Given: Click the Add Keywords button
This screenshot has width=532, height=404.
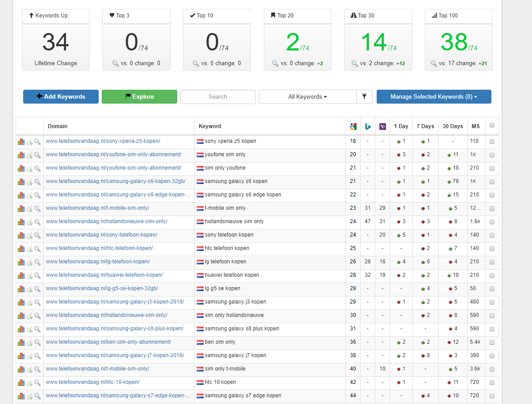Looking at the screenshot, I should coord(61,97).
